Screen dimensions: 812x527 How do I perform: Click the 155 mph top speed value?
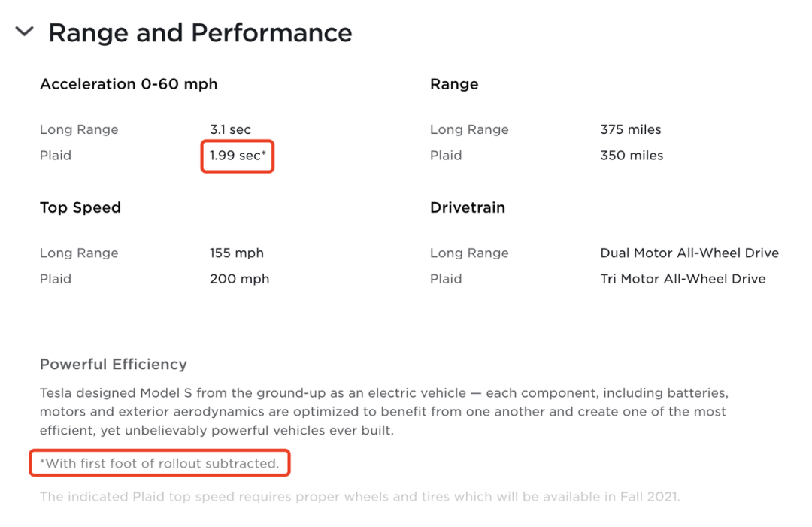(x=237, y=253)
